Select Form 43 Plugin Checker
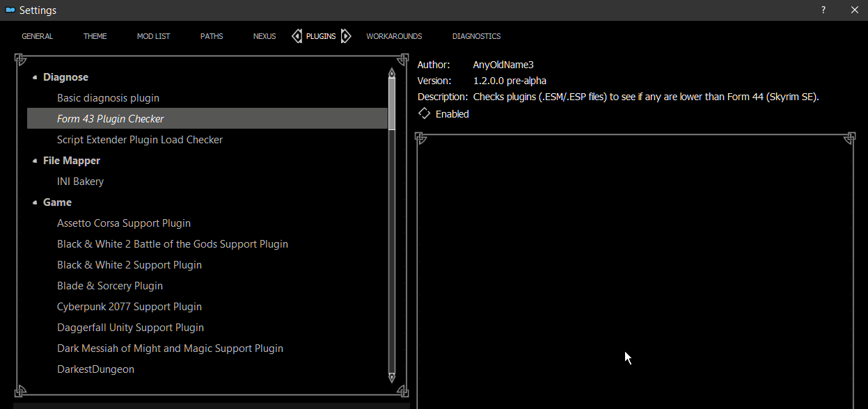 [207, 119]
